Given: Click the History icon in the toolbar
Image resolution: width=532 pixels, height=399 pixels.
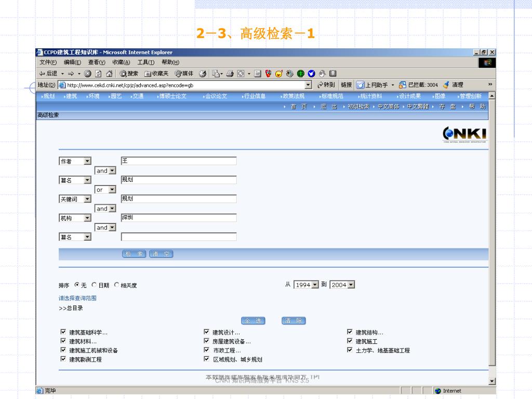Looking at the screenshot, I should (x=203, y=74).
